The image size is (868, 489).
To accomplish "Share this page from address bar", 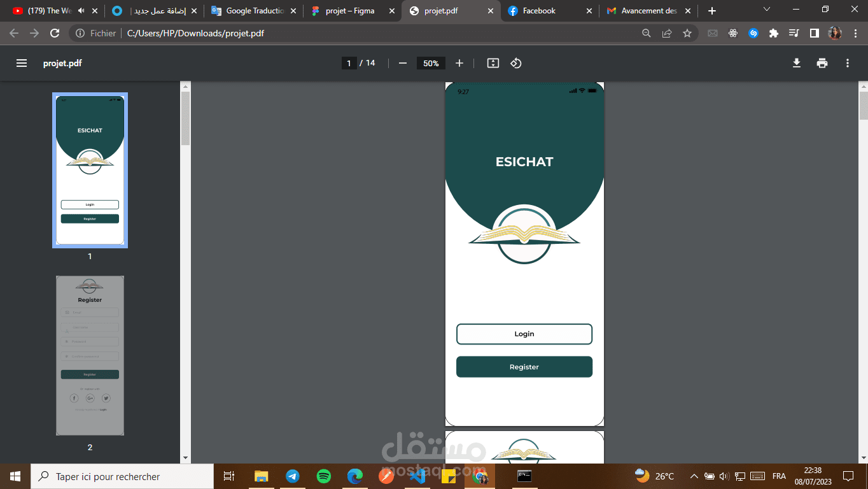I will pyautogui.click(x=667, y=33).
